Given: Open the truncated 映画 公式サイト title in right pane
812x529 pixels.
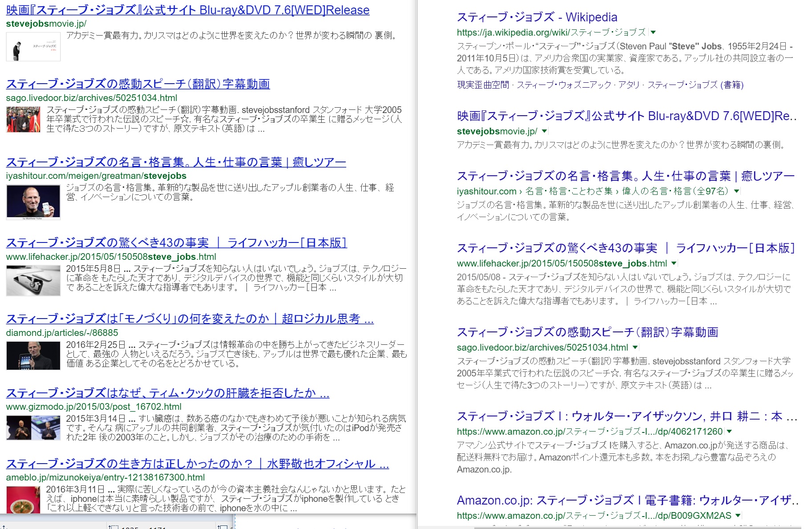Looking at the screenshot, I should click(626, 116).
